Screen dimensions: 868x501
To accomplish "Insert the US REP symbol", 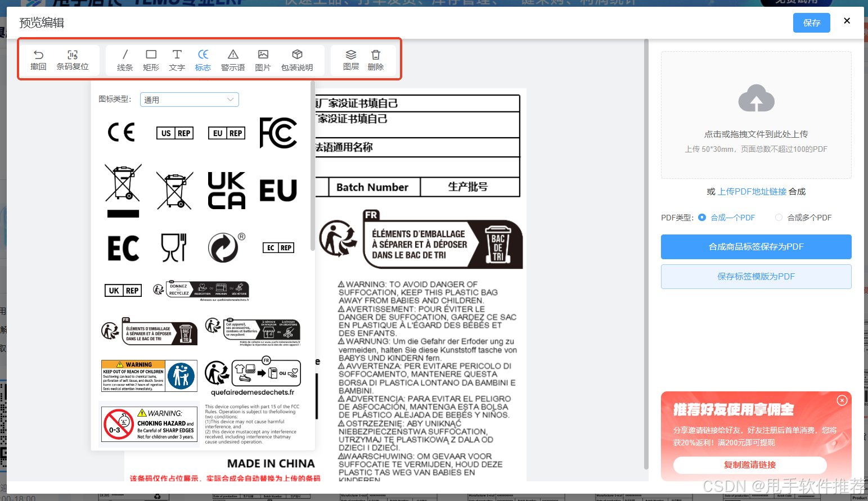I will [175, 133].
